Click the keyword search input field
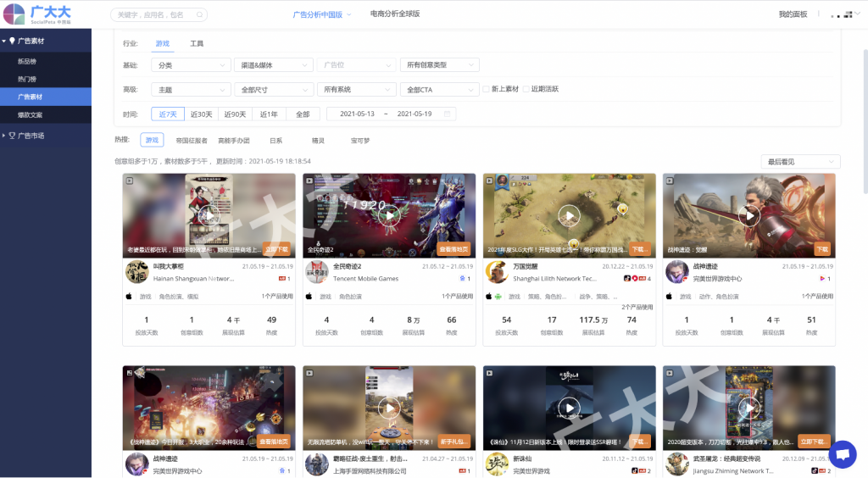Image resolution: width=868 pixels, height=478 pixels. 159,15
